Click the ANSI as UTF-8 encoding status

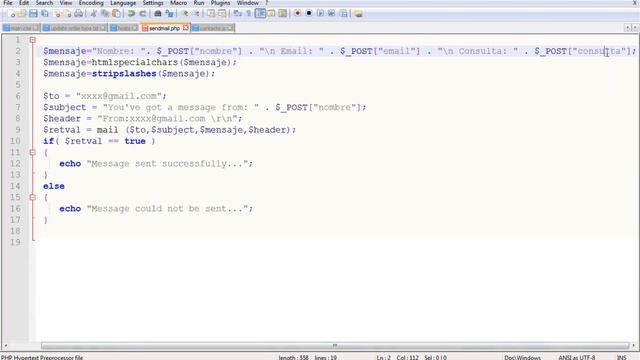coord(577,358)
